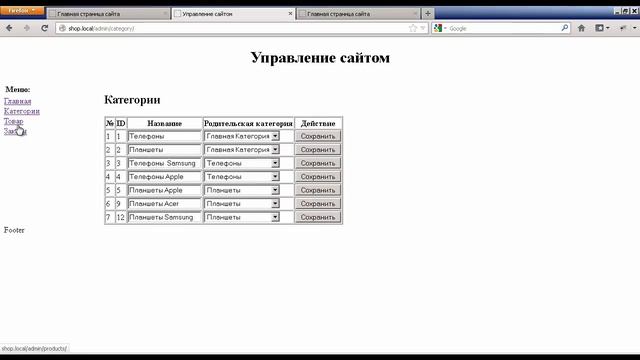Switch to the first Главная страница сайта tab
This screenshot has height=360, width=640.
(x=108, y=13)
